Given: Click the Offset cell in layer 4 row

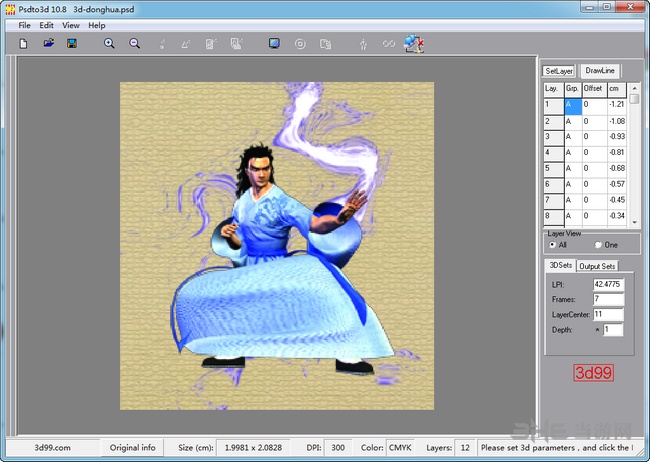Looking at the screenshot, I should click(x=595, y=153).
